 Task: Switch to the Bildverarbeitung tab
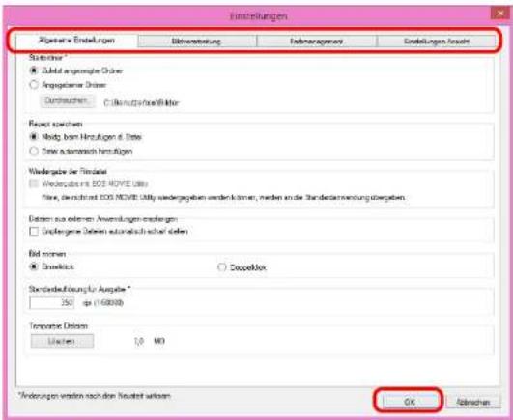(x=197, y=42)
